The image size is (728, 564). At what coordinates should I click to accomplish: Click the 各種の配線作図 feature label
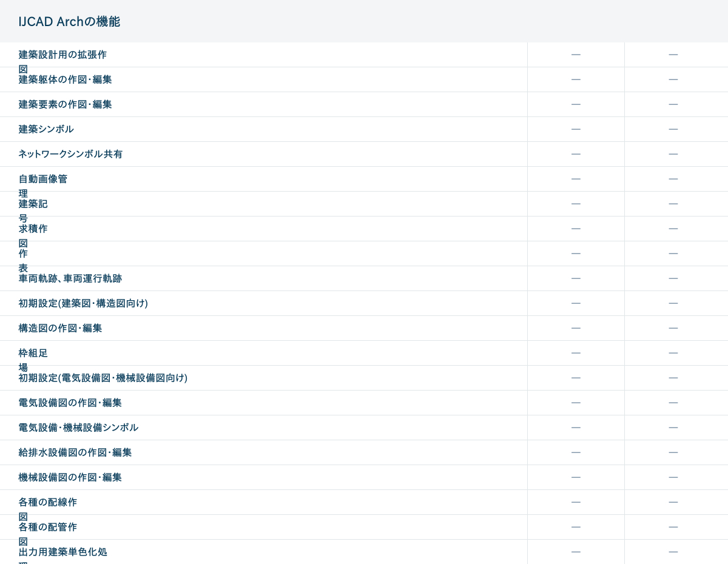coord(47,503)
